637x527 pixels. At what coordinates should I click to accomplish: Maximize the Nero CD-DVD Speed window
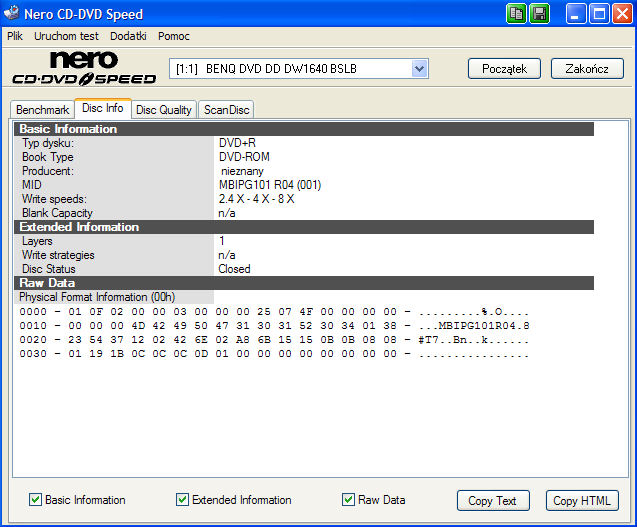pos(599,14)
